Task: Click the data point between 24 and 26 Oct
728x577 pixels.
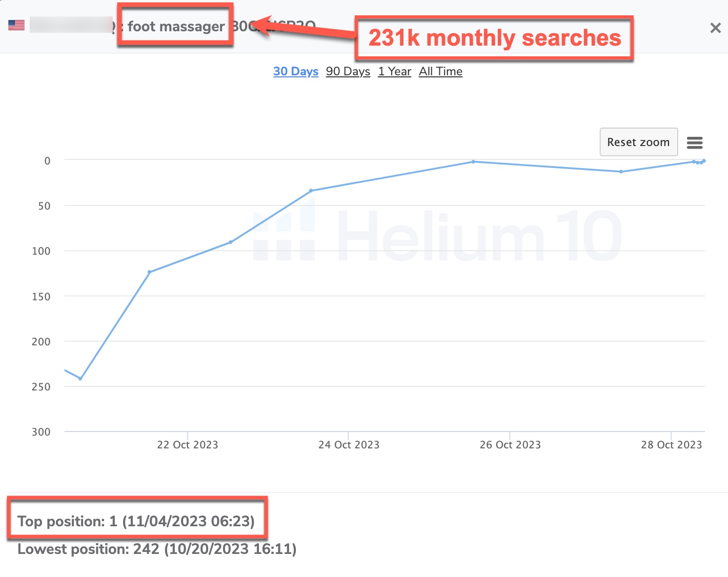Action: (473, 162)
